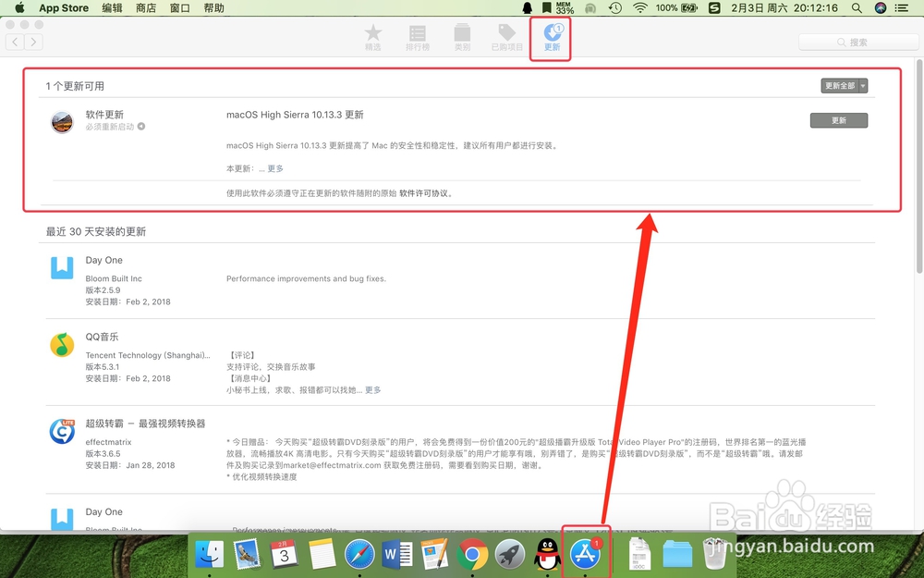Click the macOS High Sierra update icon
Image resolution: width=924 pixels, height=578 pixels.
[x=62, y=122]
